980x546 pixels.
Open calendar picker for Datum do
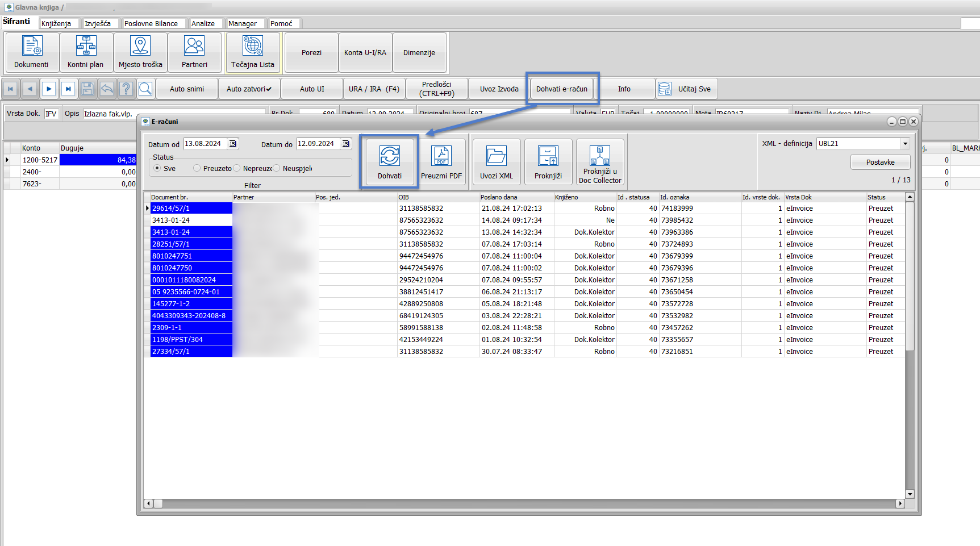tap(346, 144)
